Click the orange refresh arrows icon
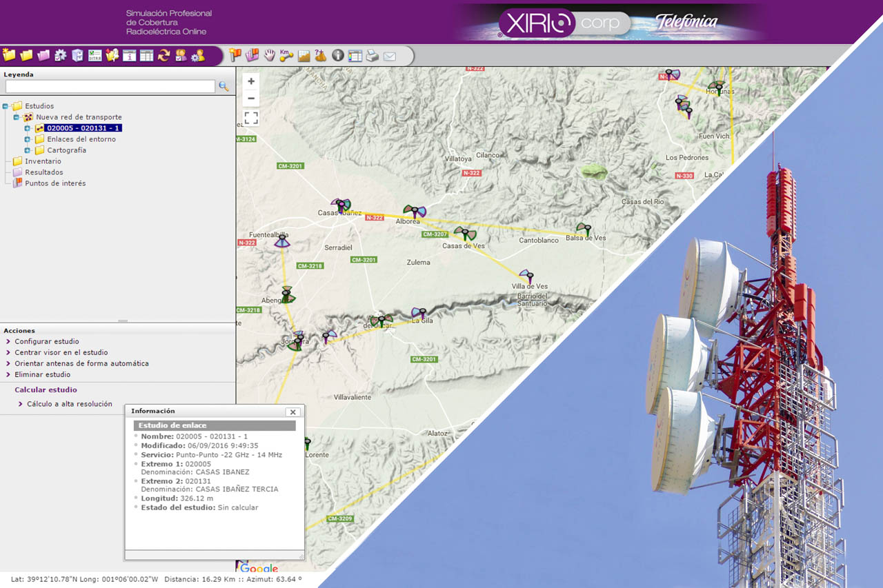The height and width of the screenshot is (588, 883). pyautogui.click(x=163, y=55)
